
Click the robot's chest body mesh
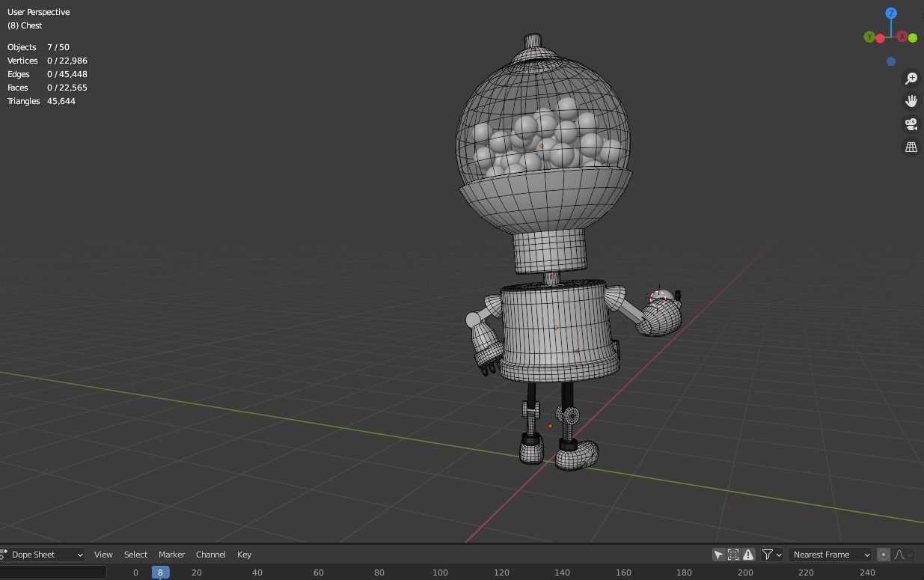pos(561,329)
